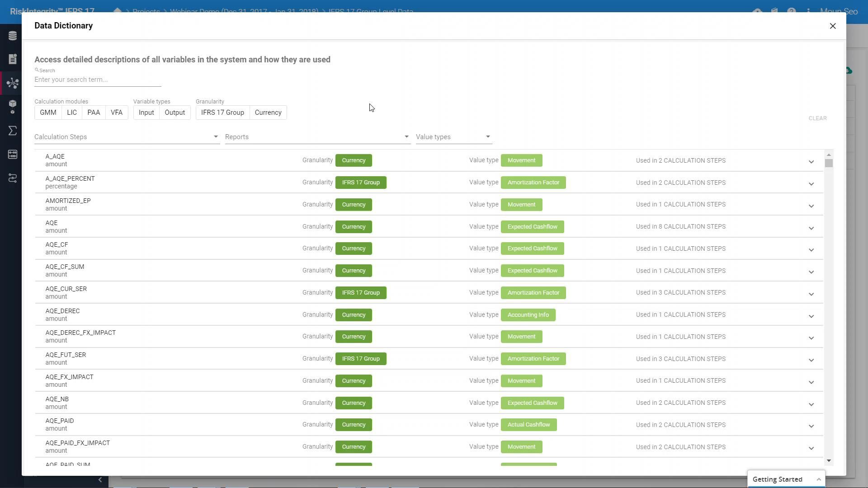Toggle the GMM calculation module filter

pyautogui.click(x=48, y=113)
